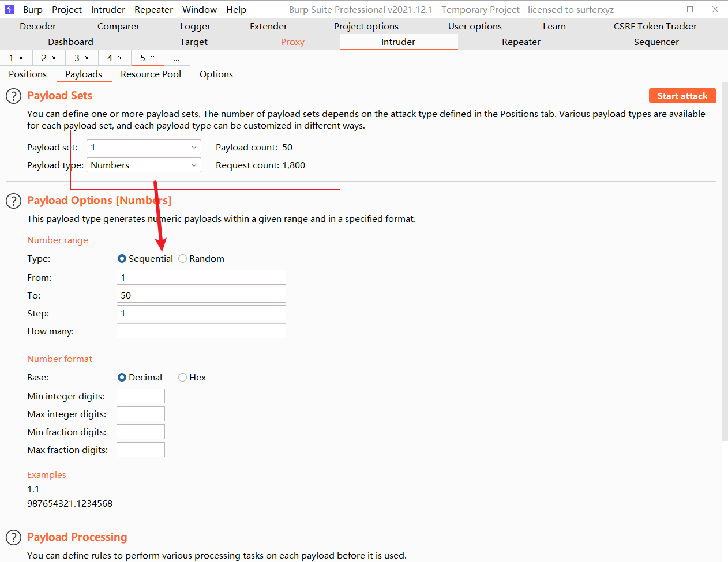The width and height of the screenshot is (728, 562).
Task: Close Intruder attack tab 1
Action: pos(21,58)
